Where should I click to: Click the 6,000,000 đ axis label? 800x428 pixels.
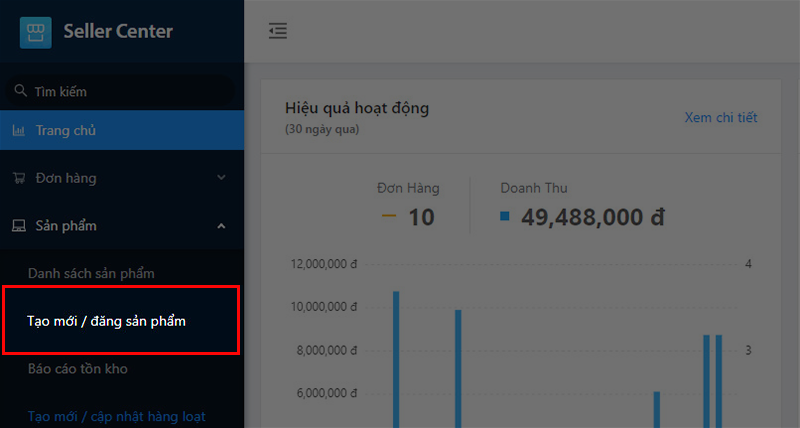(327, 393)
